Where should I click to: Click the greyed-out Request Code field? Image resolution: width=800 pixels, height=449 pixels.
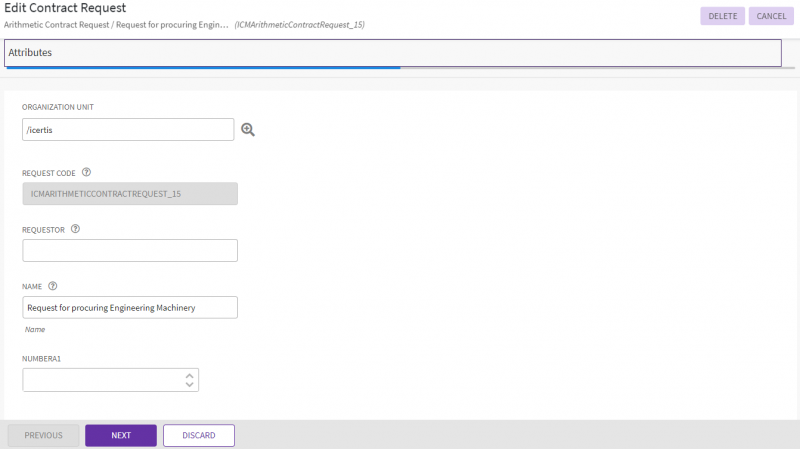(x=129, y=193)
